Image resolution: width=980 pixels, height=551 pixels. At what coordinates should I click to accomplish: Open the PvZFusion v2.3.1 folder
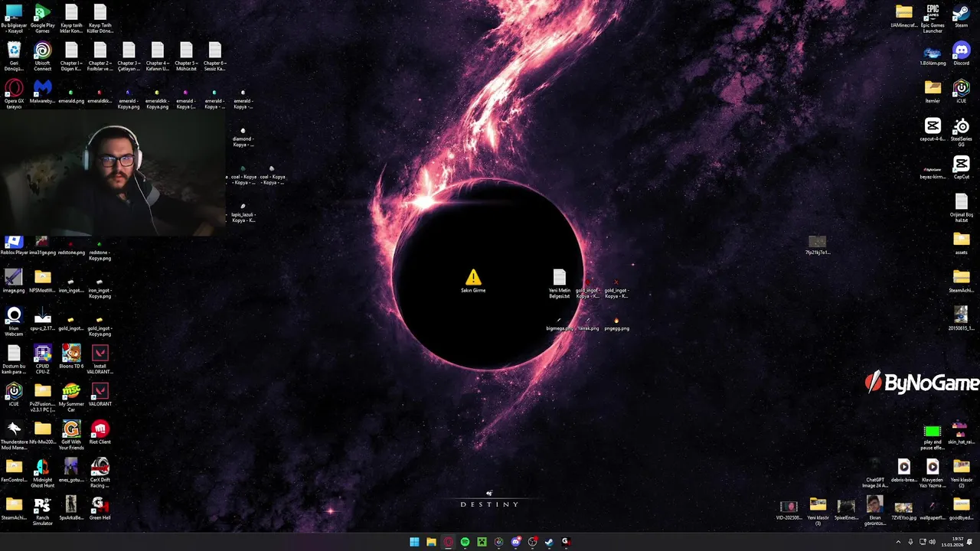[42, 398]
